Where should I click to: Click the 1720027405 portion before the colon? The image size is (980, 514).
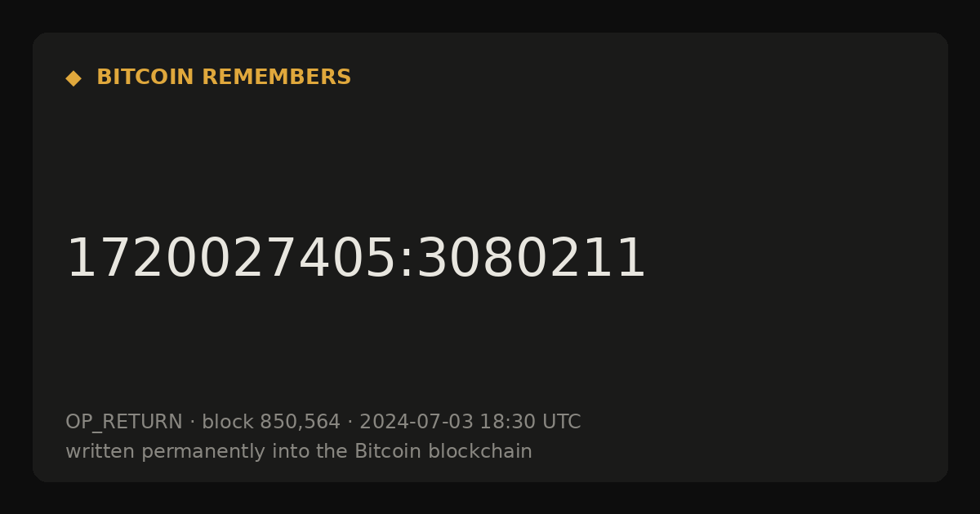click(231, 259)
